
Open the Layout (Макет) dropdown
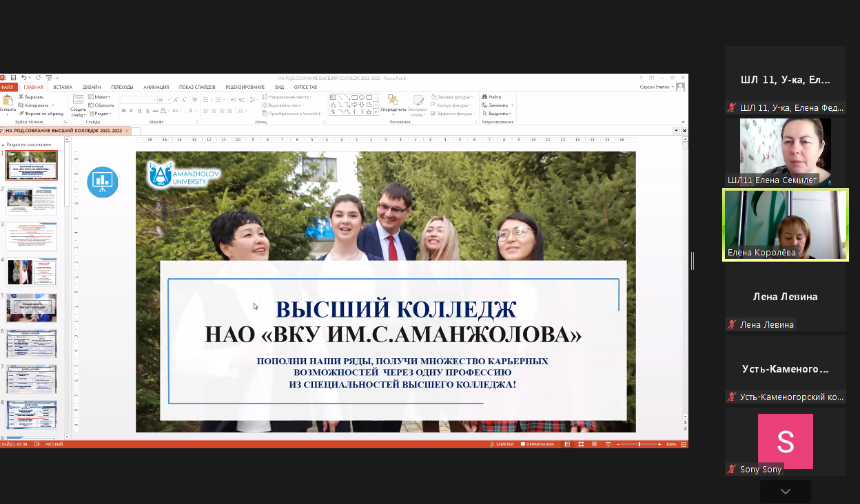click(99, 97)
